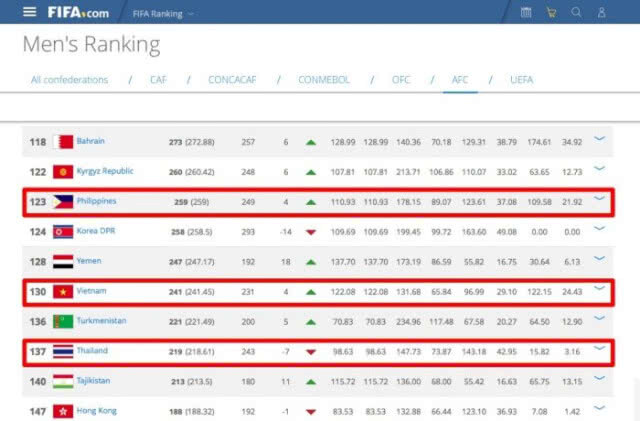
Task: Select the CONMEBOL tab
Action: pyautogui.click(x=324, y=80)
